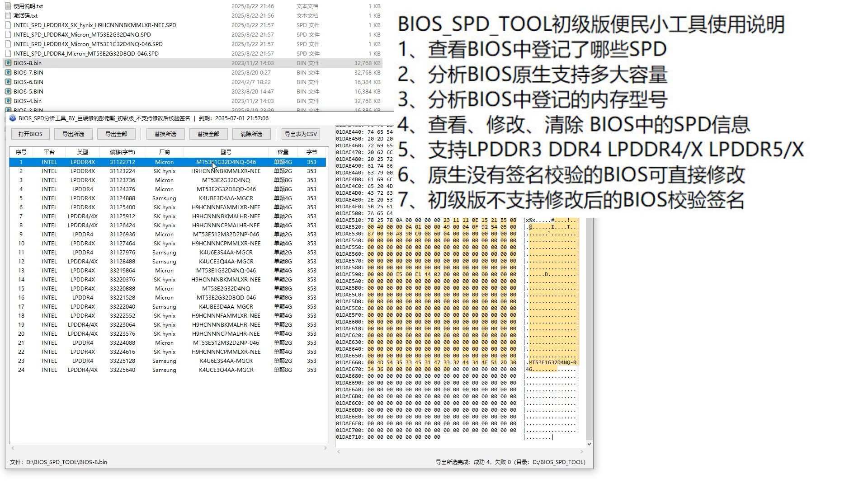Select row 6 offset 31125400
Screen dimensions: 868x488
(123, 207)
